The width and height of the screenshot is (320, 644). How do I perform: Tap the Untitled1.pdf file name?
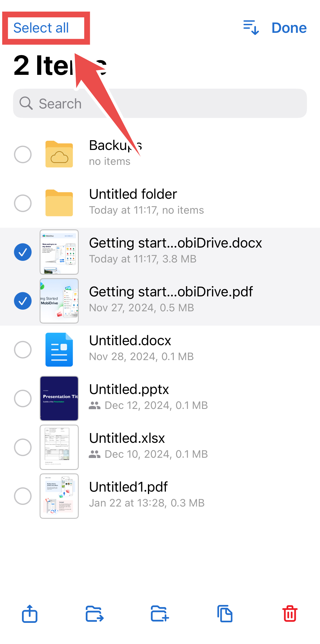coord(128,487)
